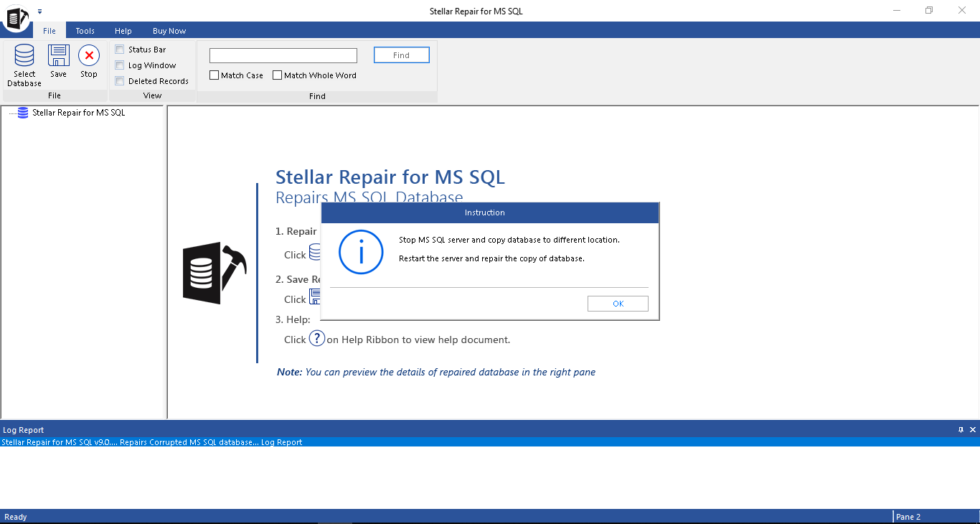Toggle the Match Whole Word checkbox
This screenshot has height=524, width=980.
(277, 75)
